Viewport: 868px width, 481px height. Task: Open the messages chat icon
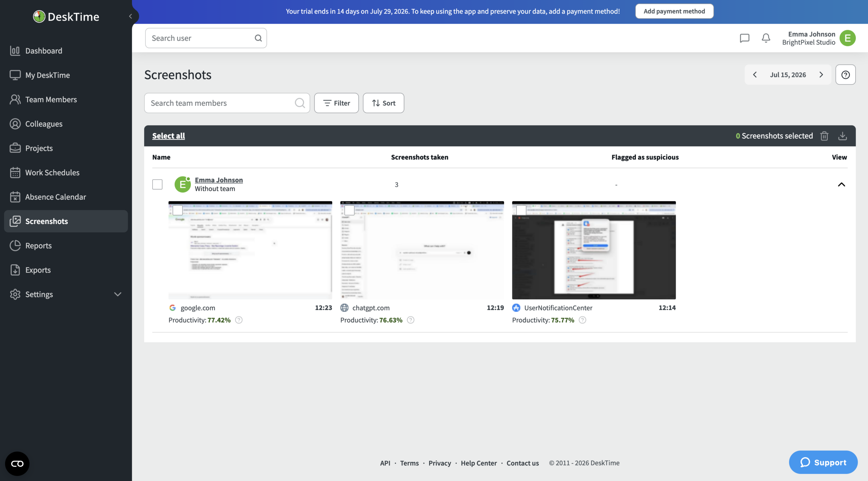(x=744, y=38)
